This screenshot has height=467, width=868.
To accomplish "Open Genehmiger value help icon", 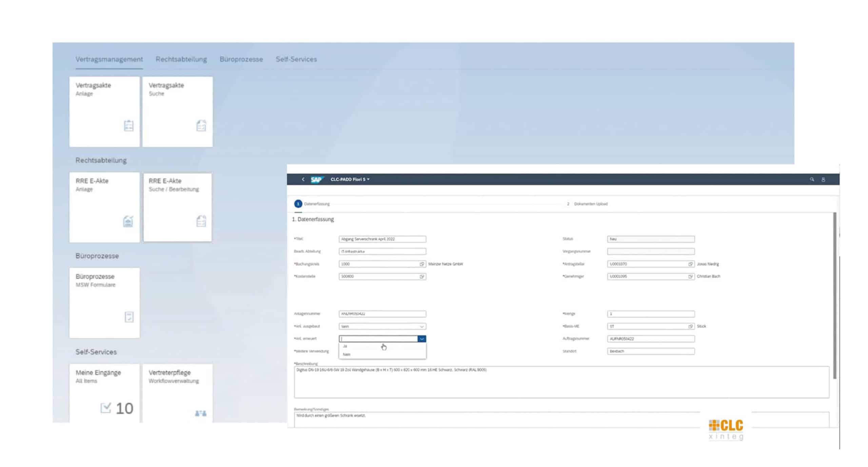I will click(x=690, y=276).
